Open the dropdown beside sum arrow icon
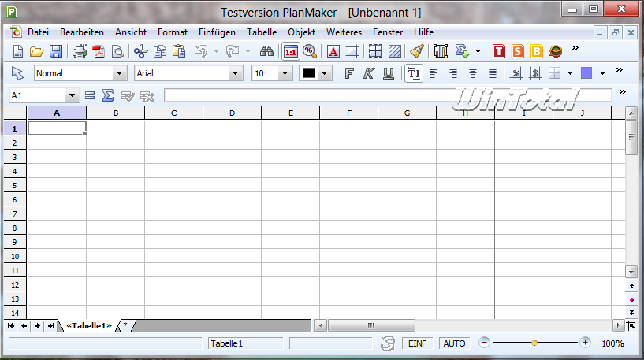644x360 pixels. [x=478, y=51]
